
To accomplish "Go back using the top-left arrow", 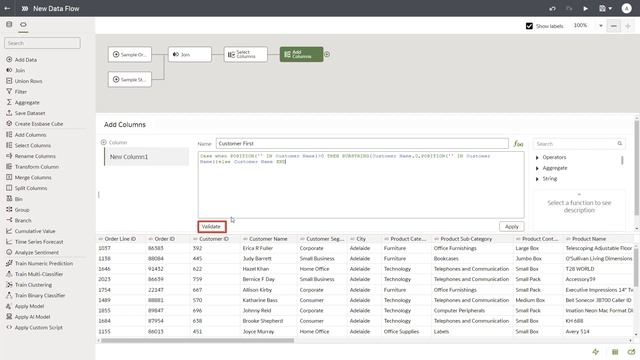I will click(x=7, y=8).
